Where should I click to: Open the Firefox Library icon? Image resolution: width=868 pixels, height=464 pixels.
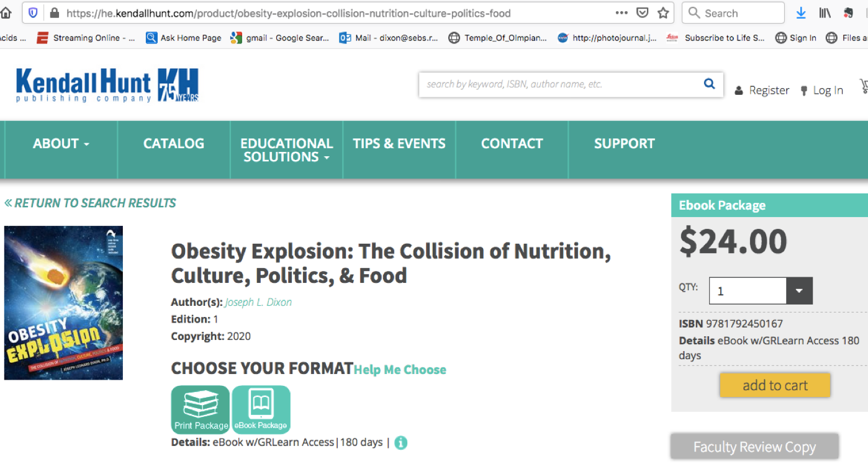click(825, 13)
